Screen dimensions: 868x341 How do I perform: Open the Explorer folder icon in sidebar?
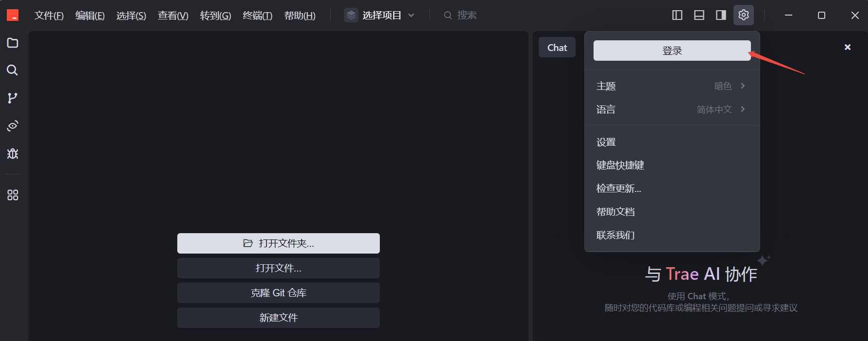coord(13,43)
